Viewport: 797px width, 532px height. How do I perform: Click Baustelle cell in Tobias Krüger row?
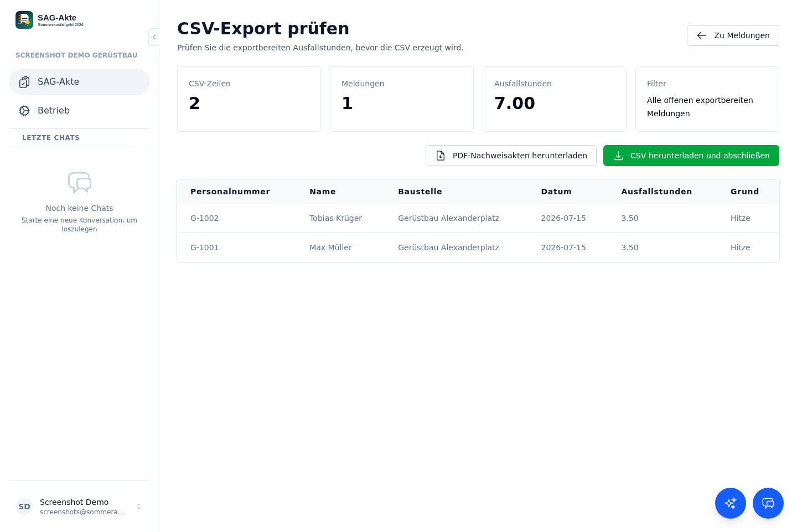[x=448, y=218]
